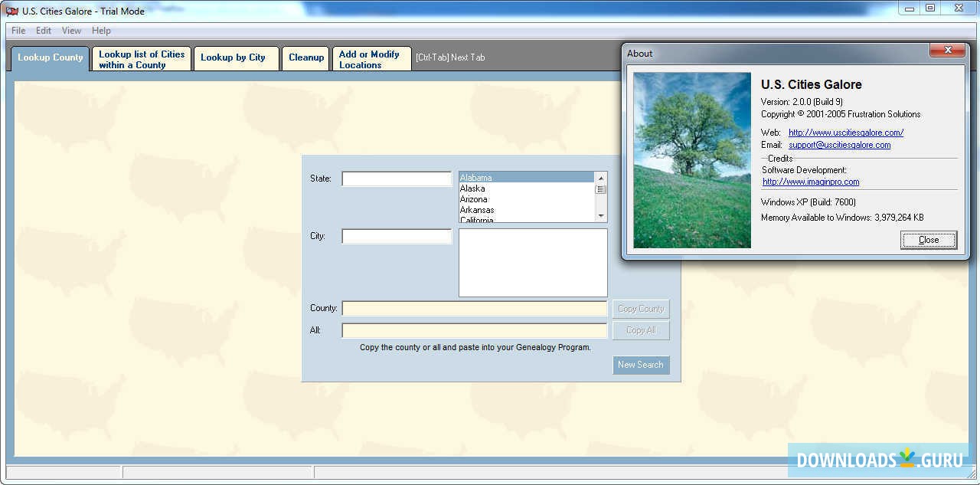This screenshot has height=485, width=980.
Task: Open the Add or Modify Locations tab
Action: coord(371,59)
